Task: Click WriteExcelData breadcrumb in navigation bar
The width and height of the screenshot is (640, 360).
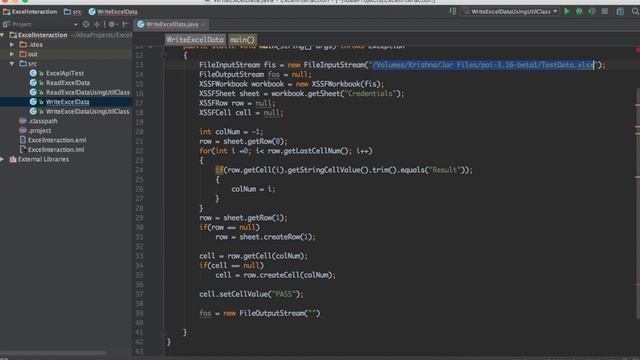Action: pyautogui.click(x=113, y=11)
